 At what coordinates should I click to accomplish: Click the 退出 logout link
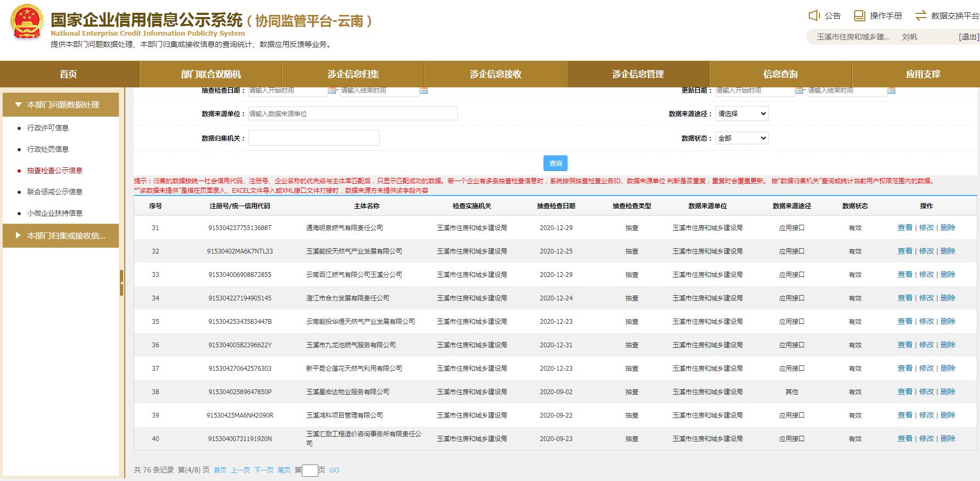pos(969,37)
